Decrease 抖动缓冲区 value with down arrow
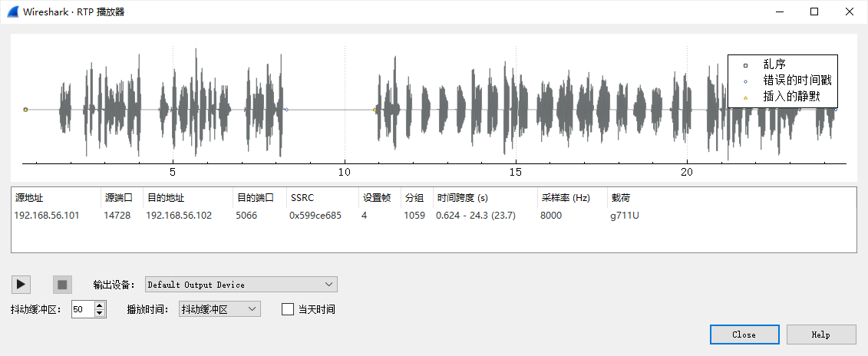Image resolution: width=868 pixels, height=356 pixels. (x=100, y=313)
